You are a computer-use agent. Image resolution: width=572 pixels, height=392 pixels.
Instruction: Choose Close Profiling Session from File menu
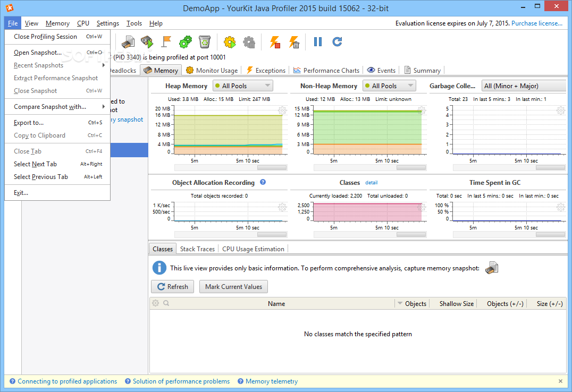pos(57,37)
